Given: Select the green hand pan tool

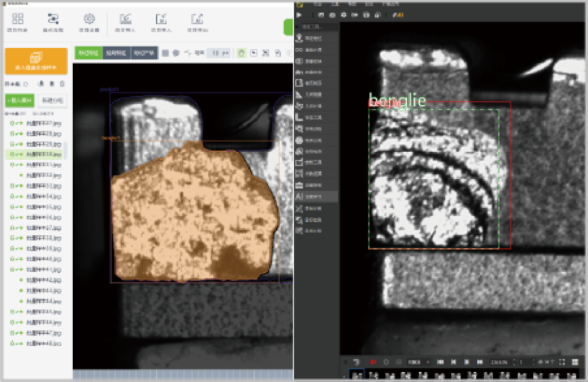Looking at the screenshot, I should 241,53.
